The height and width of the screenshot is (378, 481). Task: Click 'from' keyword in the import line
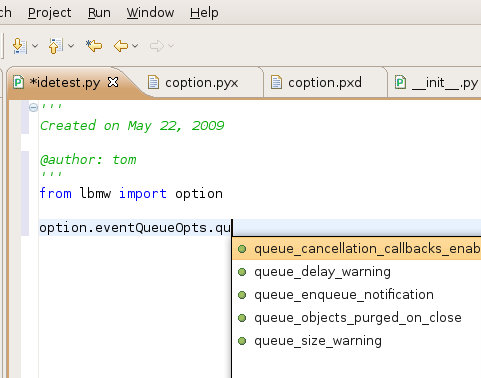55,193
